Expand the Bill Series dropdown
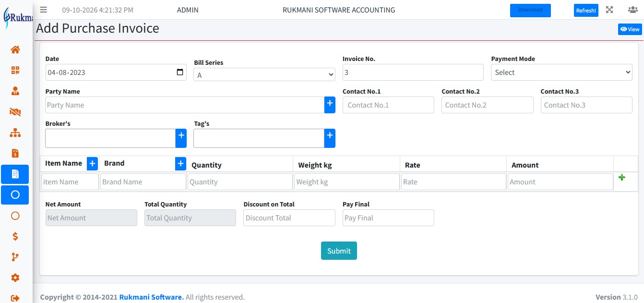The width and height of the screenshot is (644, 303). (264, 75)
